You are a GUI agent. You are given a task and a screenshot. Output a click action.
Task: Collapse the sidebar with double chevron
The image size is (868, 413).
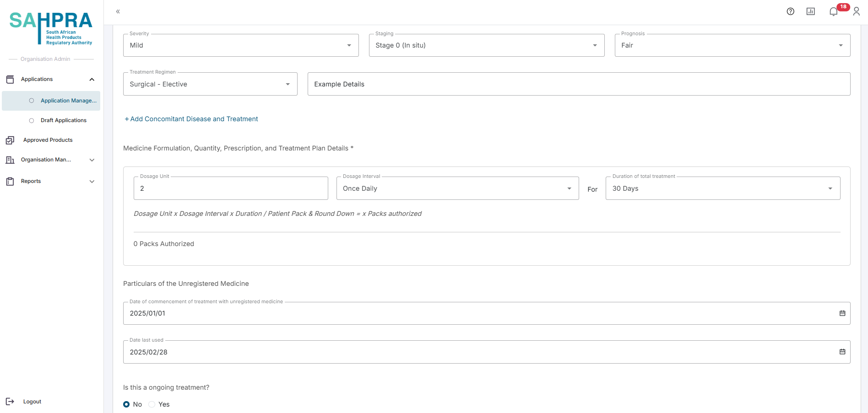(118, 11)
